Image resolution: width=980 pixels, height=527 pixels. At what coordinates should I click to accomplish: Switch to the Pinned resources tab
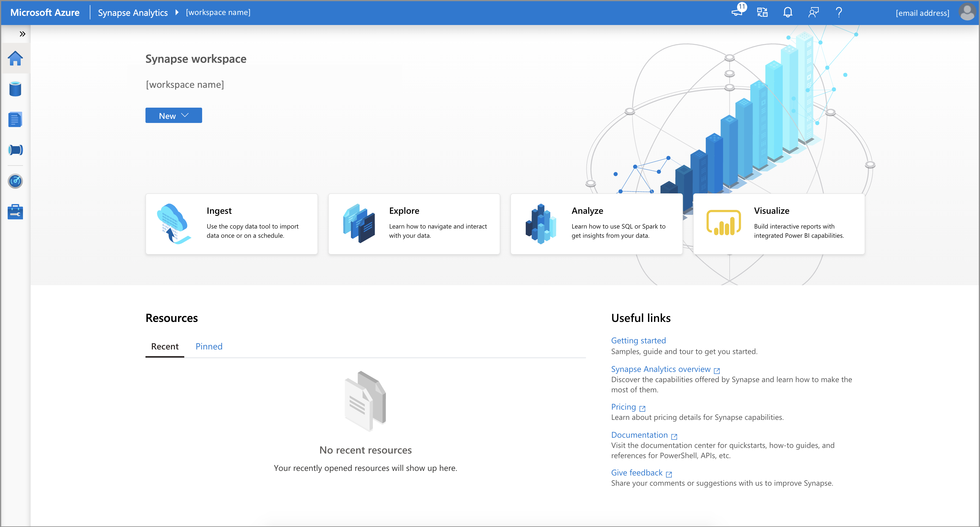pyautogui.click(x=209, y=345)
